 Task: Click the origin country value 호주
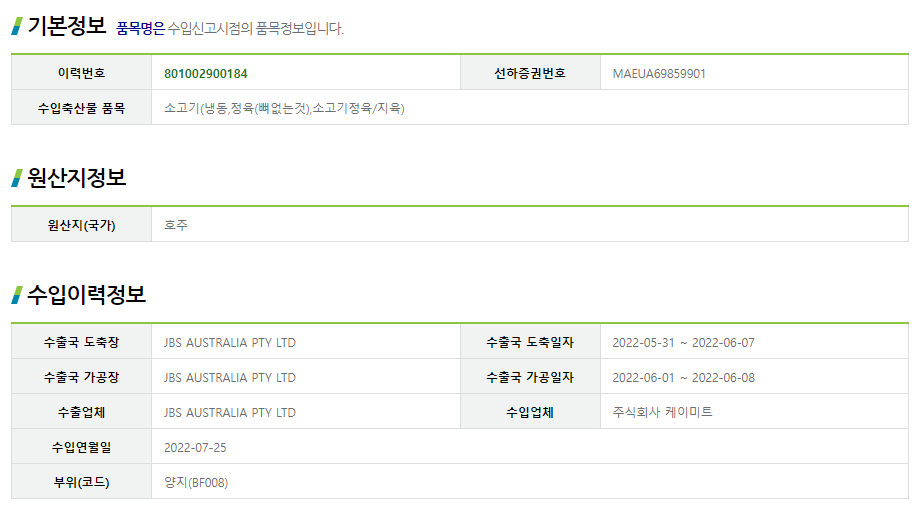176,225
